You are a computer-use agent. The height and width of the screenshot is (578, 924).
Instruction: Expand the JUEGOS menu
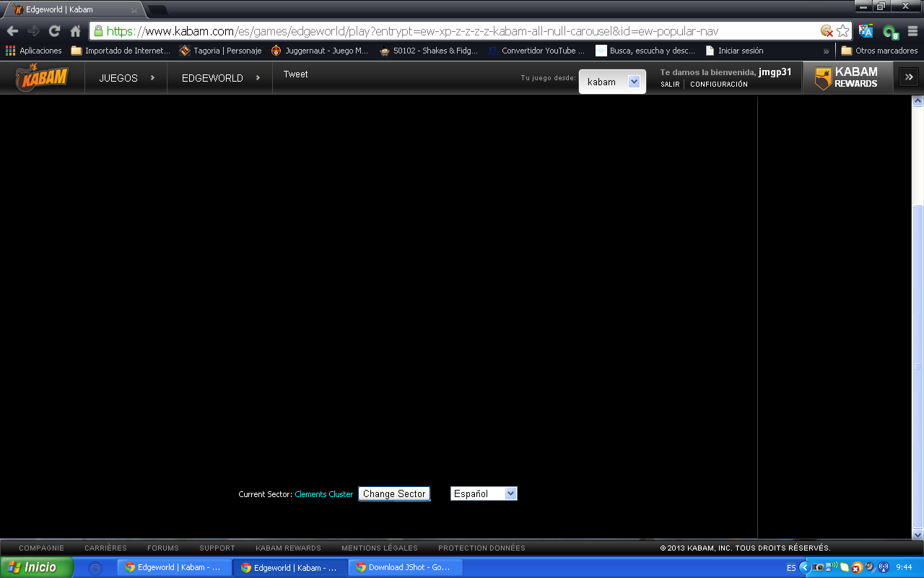pos(126,78)
